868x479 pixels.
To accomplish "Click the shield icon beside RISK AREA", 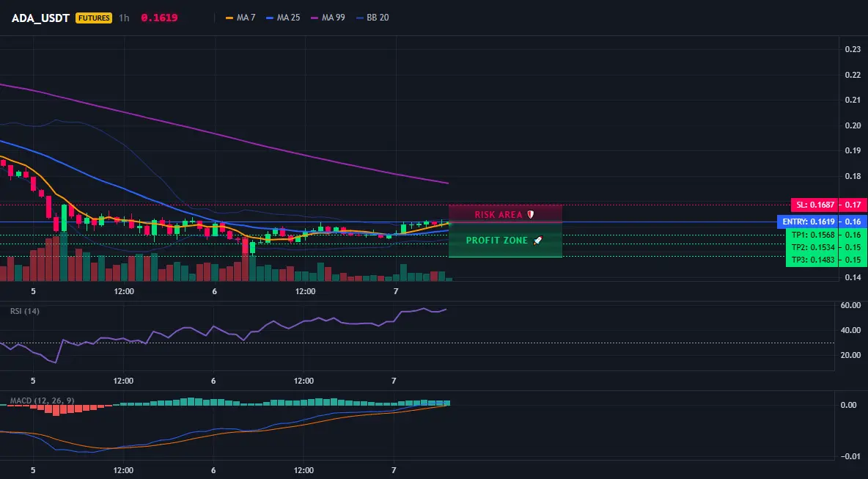I will click(530, 214).
